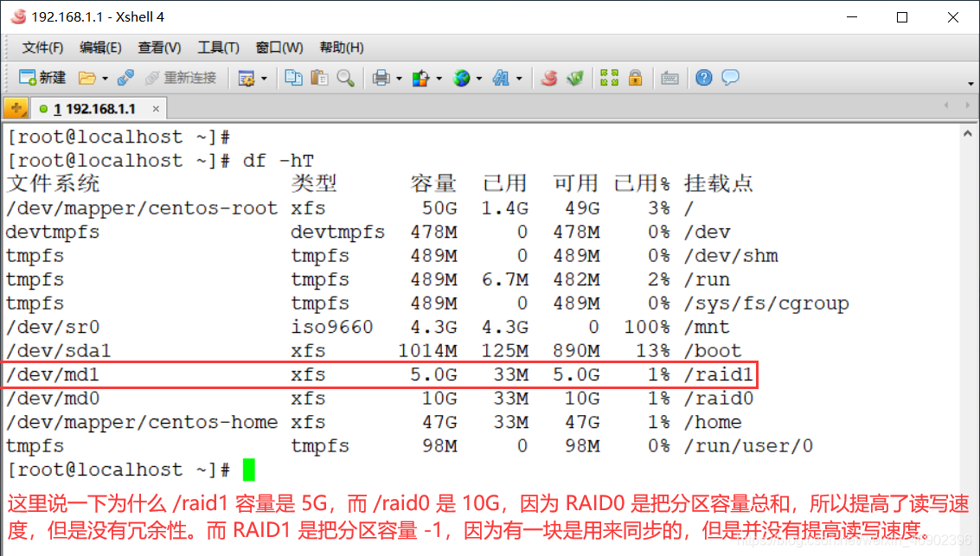Click the /sys/fs/cgroup mount point
This screenshot has width=980, height=556.
[x=766, y=304]
